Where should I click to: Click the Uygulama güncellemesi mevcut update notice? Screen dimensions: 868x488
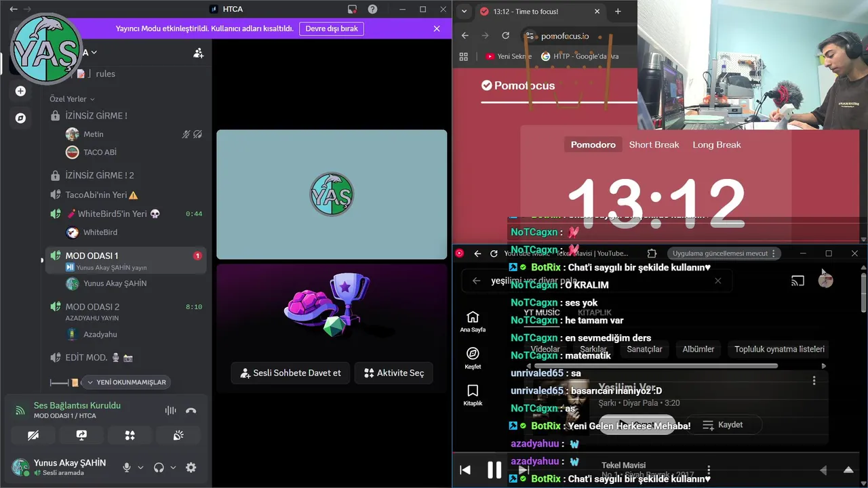(x=724, y=253)
